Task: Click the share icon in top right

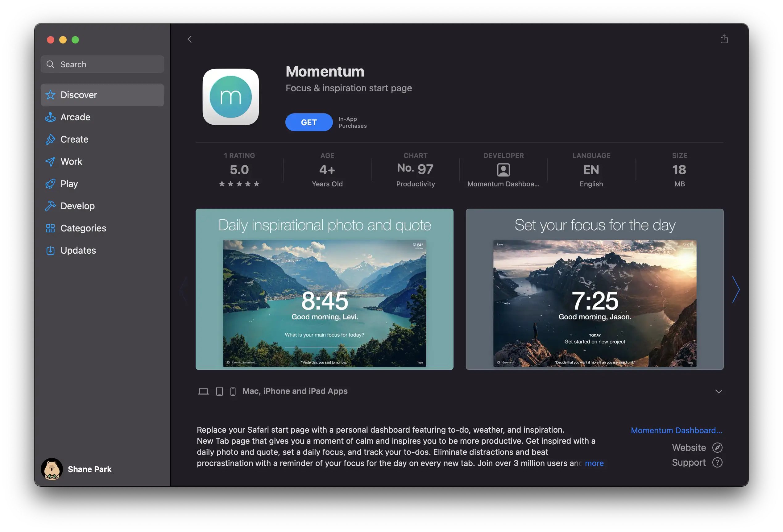Action: tap(724, 39)
